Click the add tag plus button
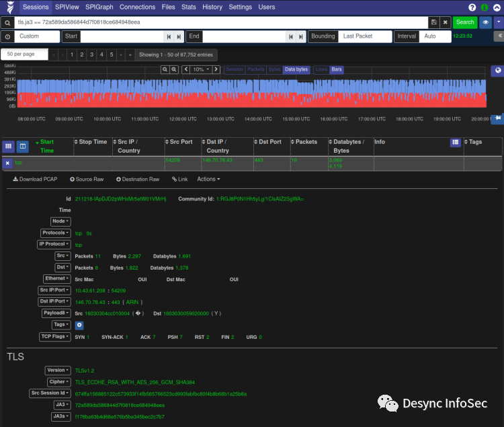 [x=79, y=325]
